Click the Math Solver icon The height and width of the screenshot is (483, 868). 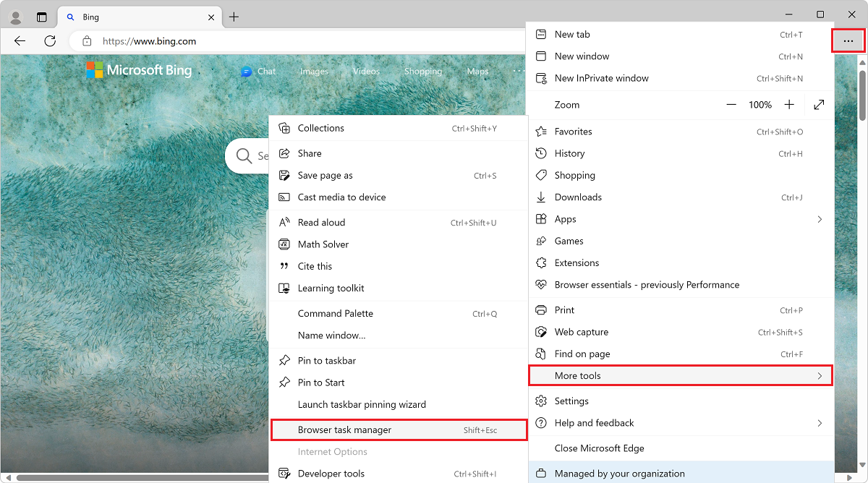(x=284, y=244)
